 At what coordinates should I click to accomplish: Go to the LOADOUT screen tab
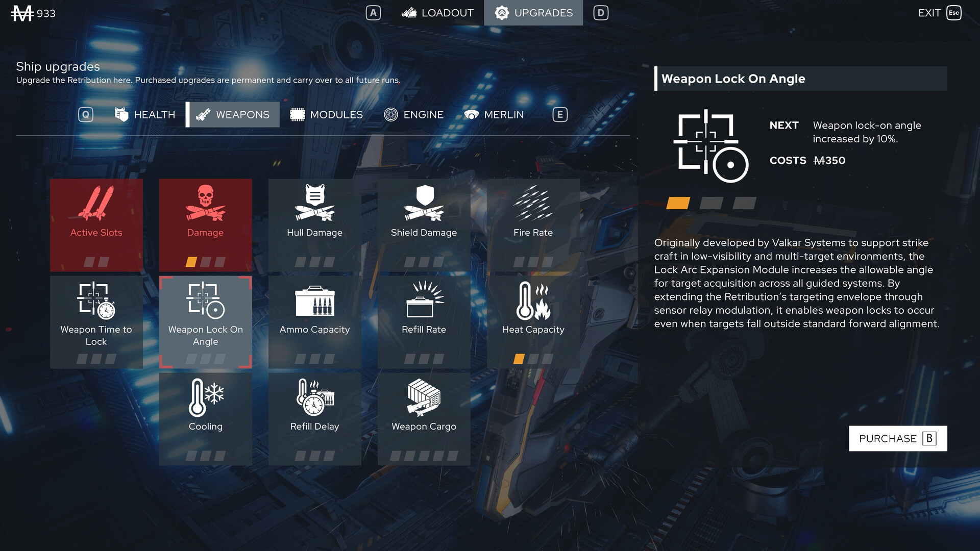coord(438,13)
